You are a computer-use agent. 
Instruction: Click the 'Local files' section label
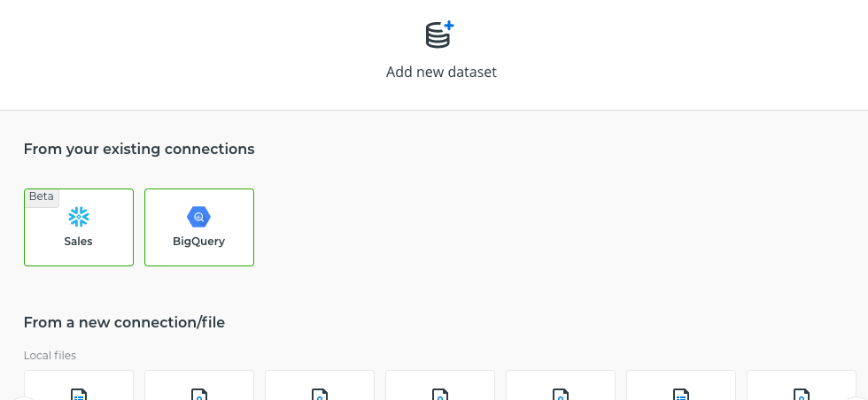tap(50, 356)
